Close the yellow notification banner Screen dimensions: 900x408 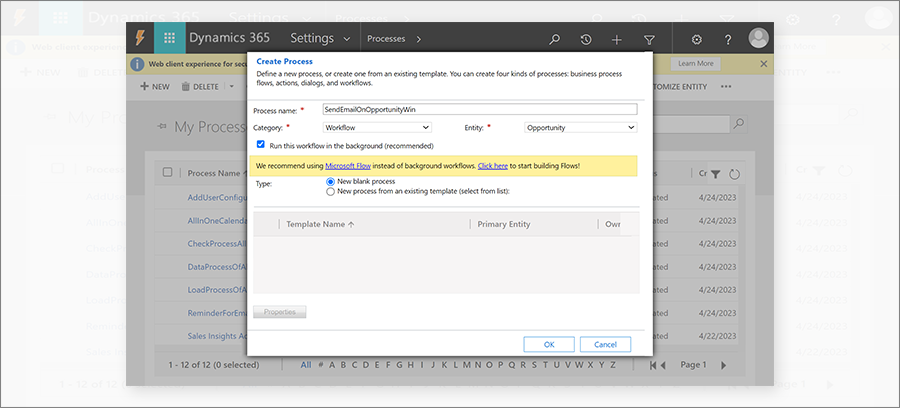763,64
